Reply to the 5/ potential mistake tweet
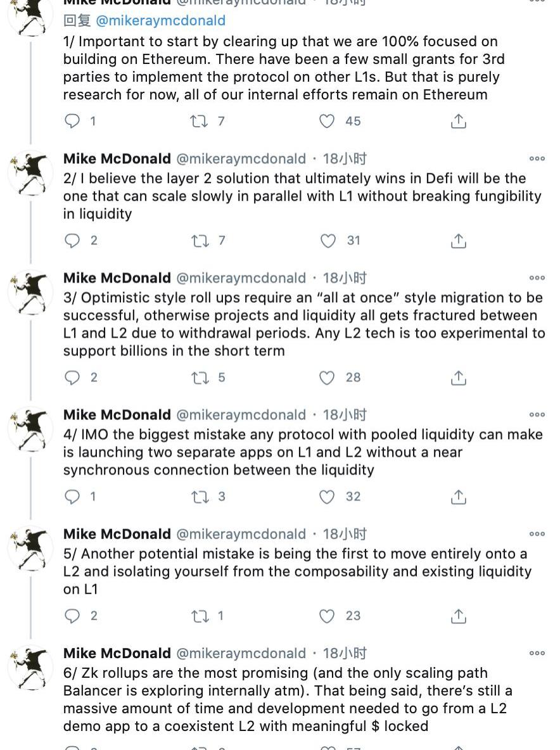The height and width of the screenshot is (750, 560). (x=73, y=616)
